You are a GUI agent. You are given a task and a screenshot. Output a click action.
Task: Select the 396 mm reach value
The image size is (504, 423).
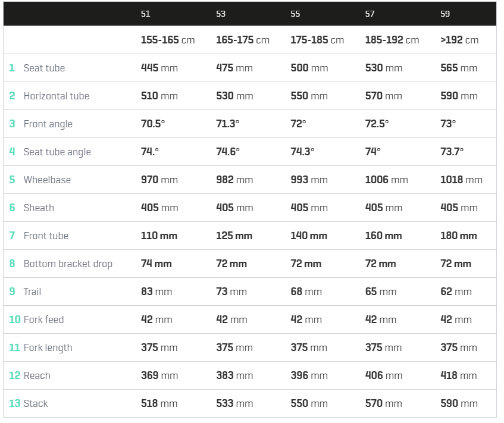click(x=309, y=375)
